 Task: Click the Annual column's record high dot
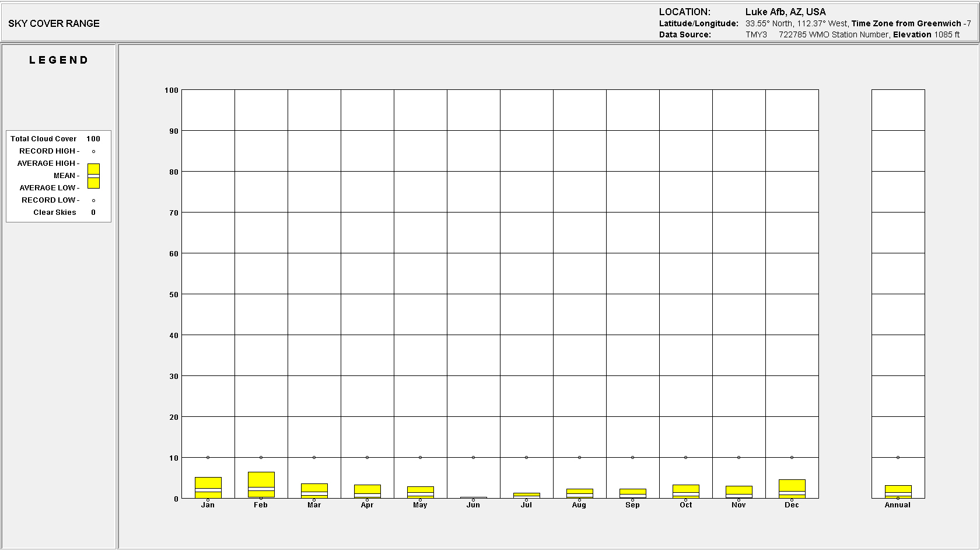898,457
